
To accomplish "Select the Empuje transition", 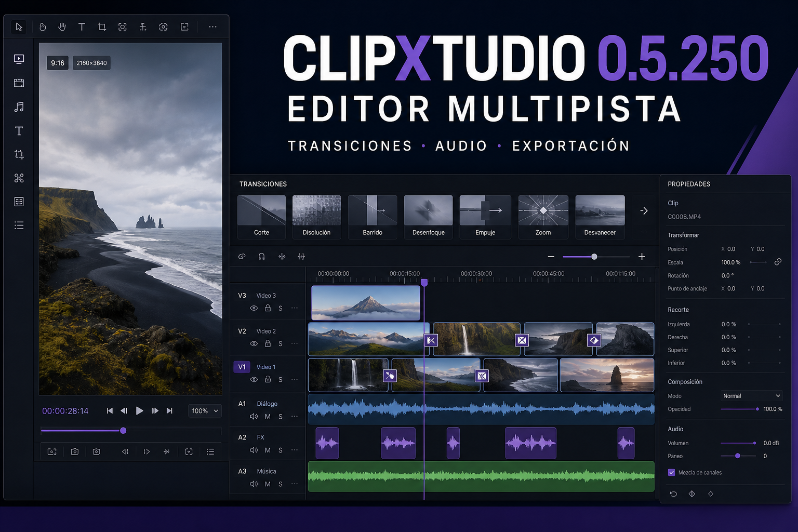I will (485, 217).
